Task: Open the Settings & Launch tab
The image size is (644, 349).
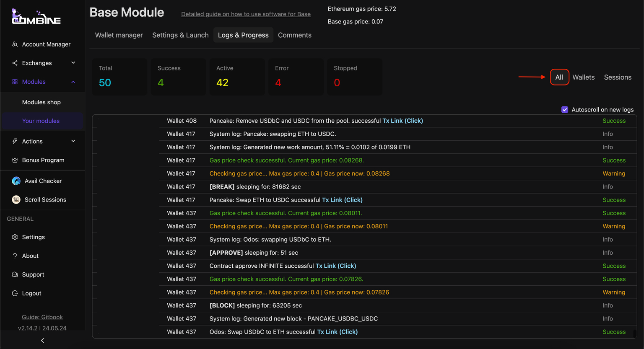Action: coord(180,35)
